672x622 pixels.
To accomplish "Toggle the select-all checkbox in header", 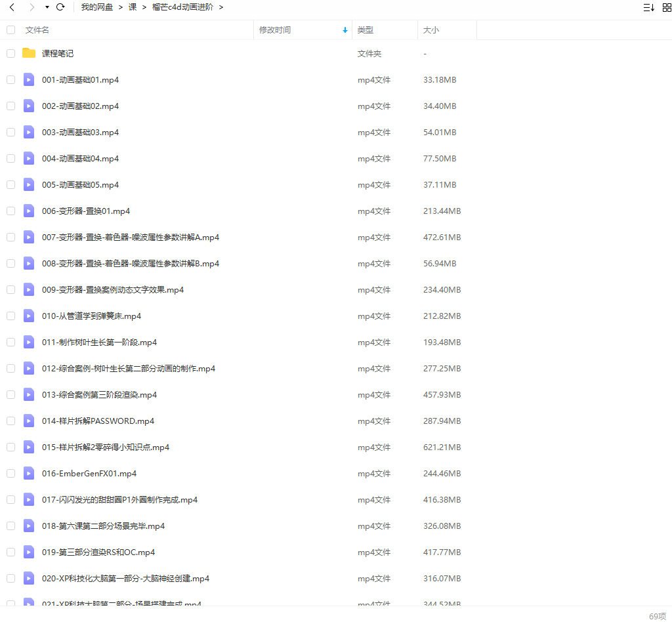I will (x=10, y=30).
